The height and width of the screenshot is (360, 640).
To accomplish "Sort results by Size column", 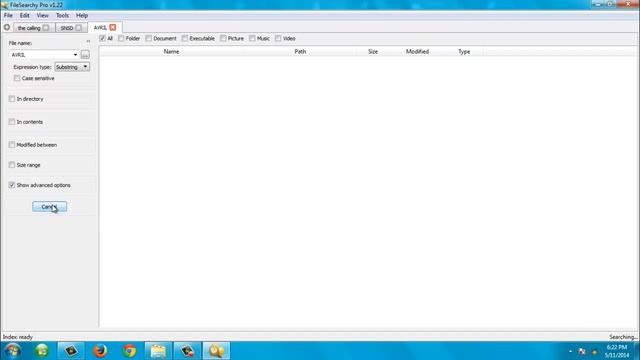I will pos(373,51).
